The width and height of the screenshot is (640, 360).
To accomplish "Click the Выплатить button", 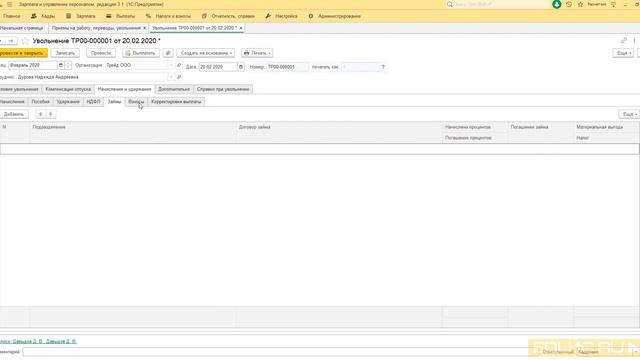I will point(141,53).
